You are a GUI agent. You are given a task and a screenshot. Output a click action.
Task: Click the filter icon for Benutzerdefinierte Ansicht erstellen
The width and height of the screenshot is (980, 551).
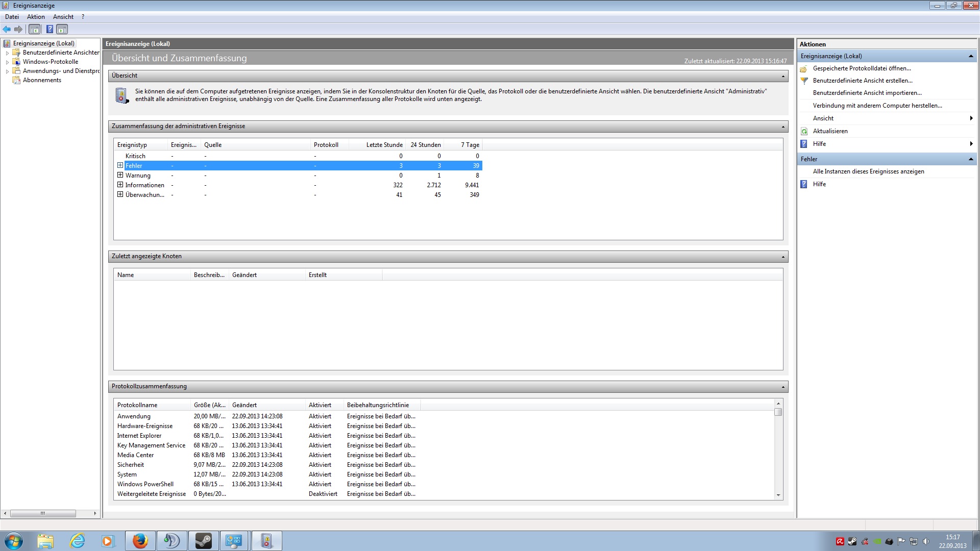(x=804, y=81)
